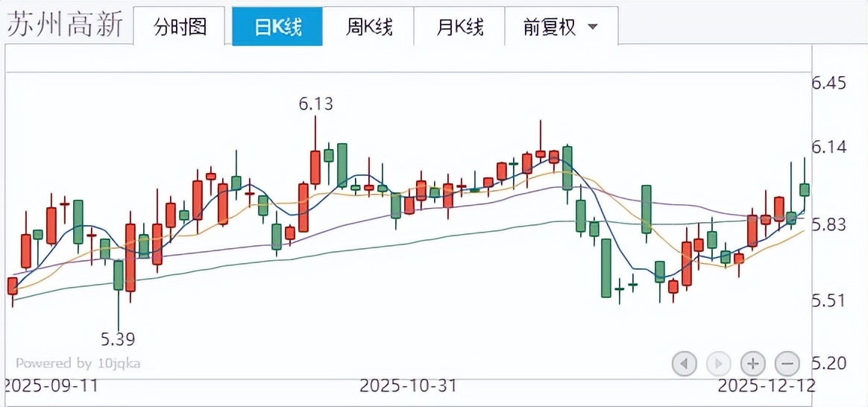Click the 5.39 low price label
The height and width of the screenshot is (407, 868).
pos(118,340)
